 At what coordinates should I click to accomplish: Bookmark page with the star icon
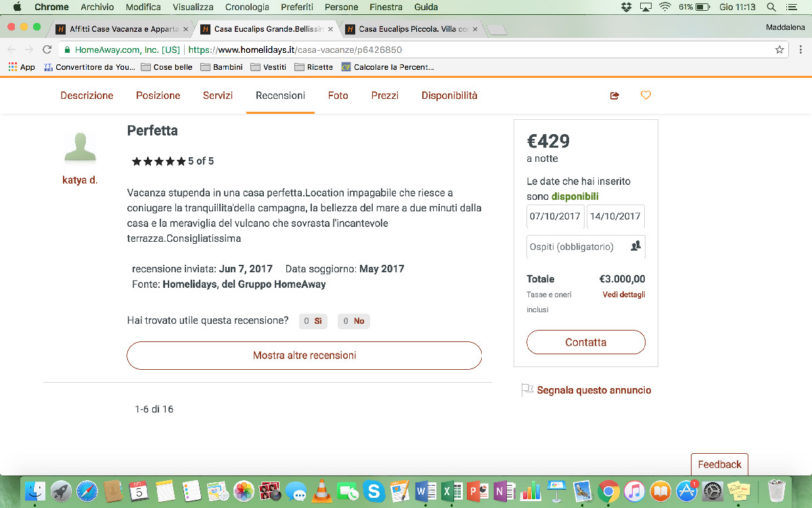(x=780, y=49)
